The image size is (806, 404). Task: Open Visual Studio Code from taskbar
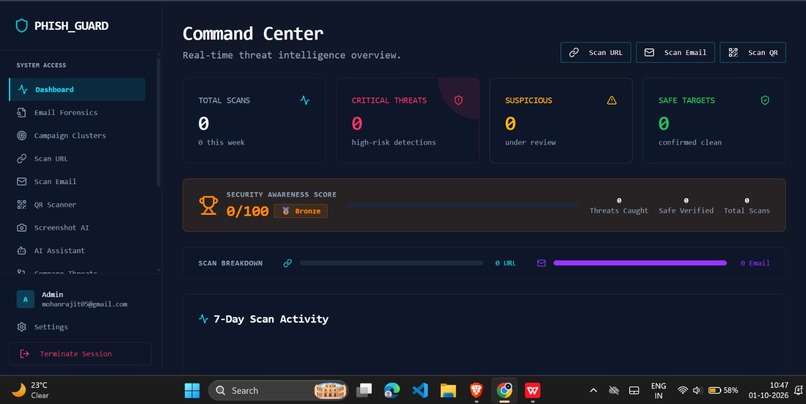[420, 391]
